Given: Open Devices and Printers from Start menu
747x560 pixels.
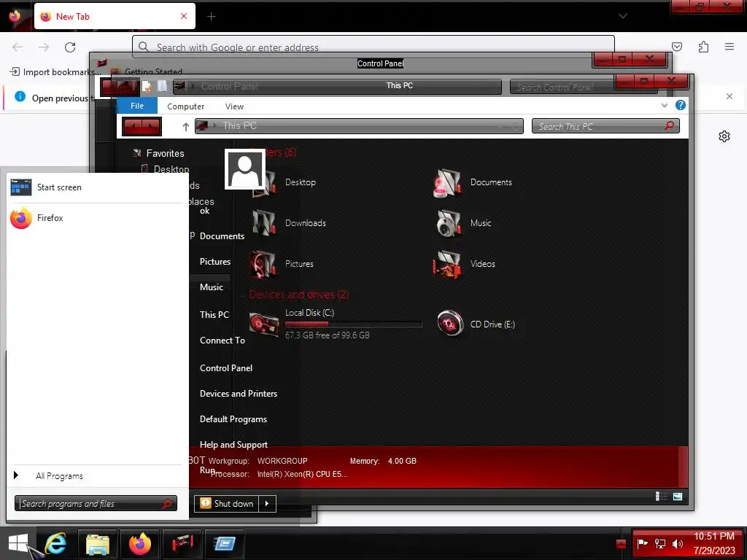Looking at the screenshot, I should (x=239, y=394).
